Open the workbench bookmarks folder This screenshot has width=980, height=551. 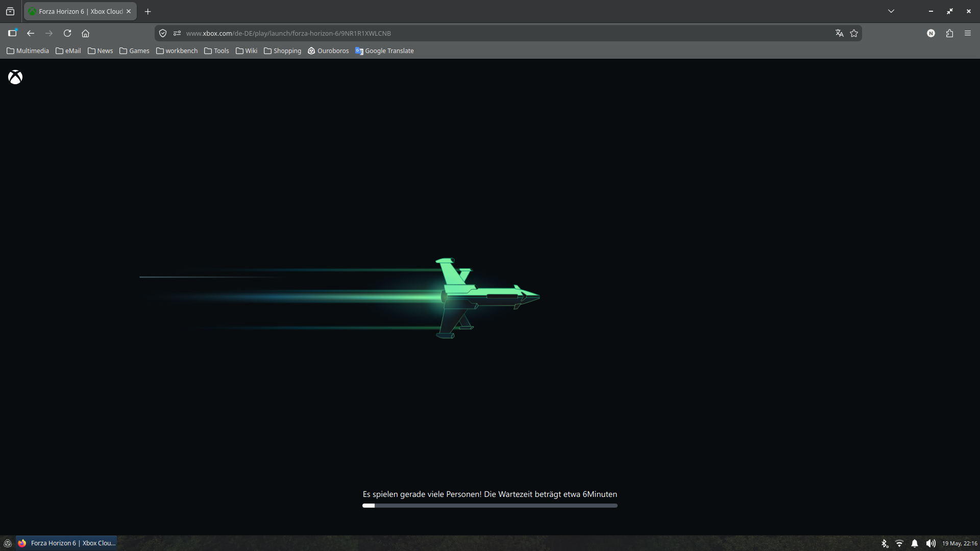click(x=177, y=51)
